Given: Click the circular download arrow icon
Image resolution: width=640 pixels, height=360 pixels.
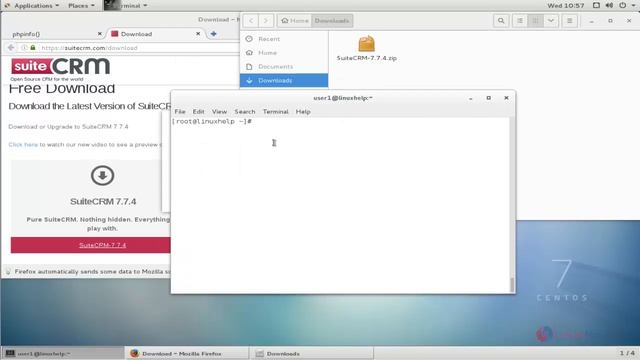Looking at the screenshot, I should [102, 176].
